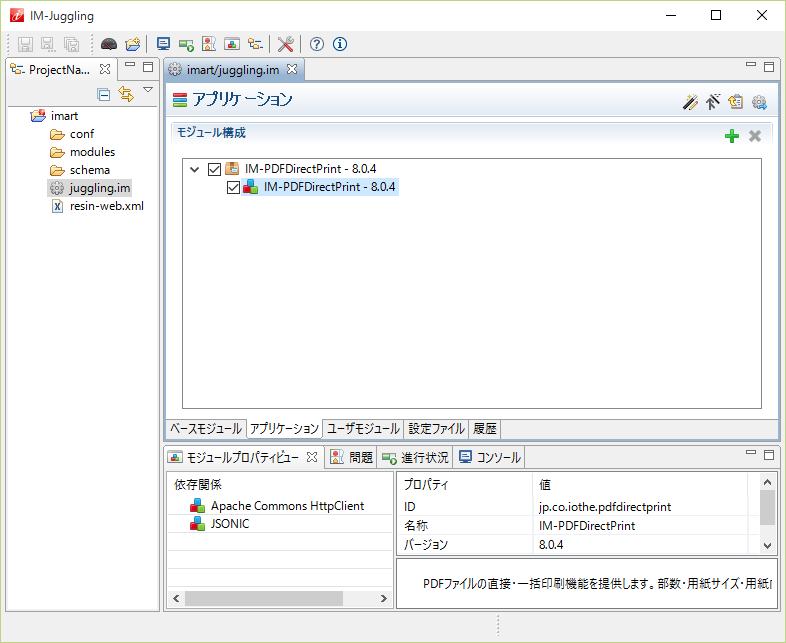Viewport: 786px width, 643px height.
Task: Click the gear refresh icon in editor header
Action: tap(759, 102)
